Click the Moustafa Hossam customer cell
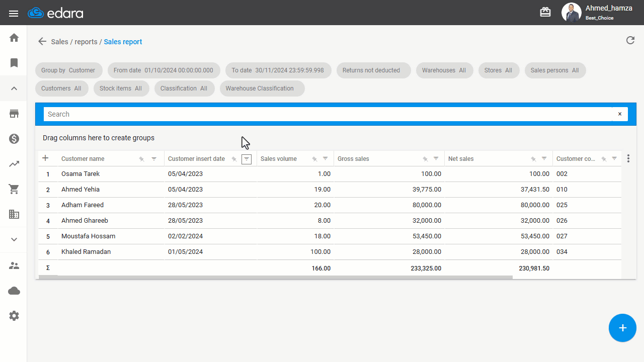644x362 pixels. pyautogui.click(x=111, y=236)
